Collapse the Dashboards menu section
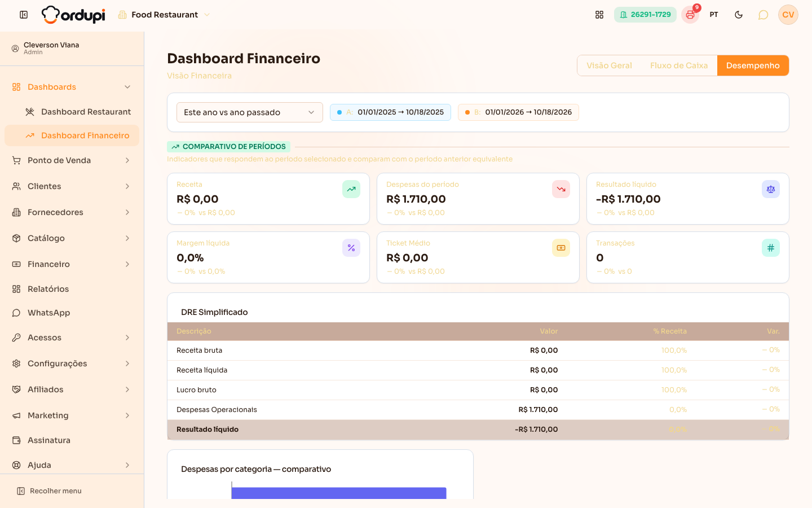 [72, 87]
